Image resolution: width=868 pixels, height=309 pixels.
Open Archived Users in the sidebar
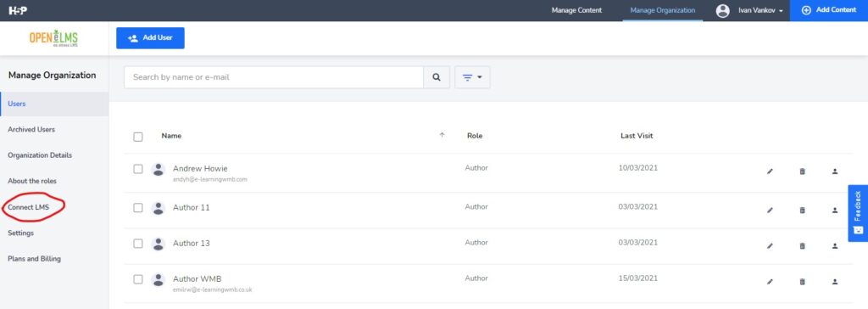(x=31, y=129)
